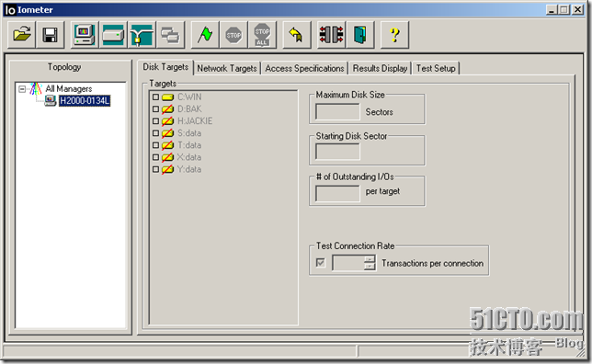Open help with the question mark

[x=394, y=35]
